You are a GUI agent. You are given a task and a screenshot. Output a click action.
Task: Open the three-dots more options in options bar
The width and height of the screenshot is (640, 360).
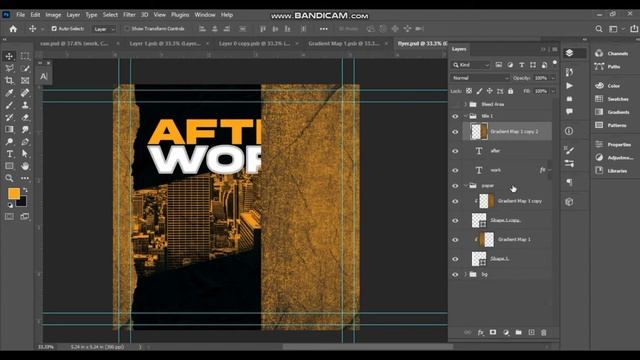(324, 29)
